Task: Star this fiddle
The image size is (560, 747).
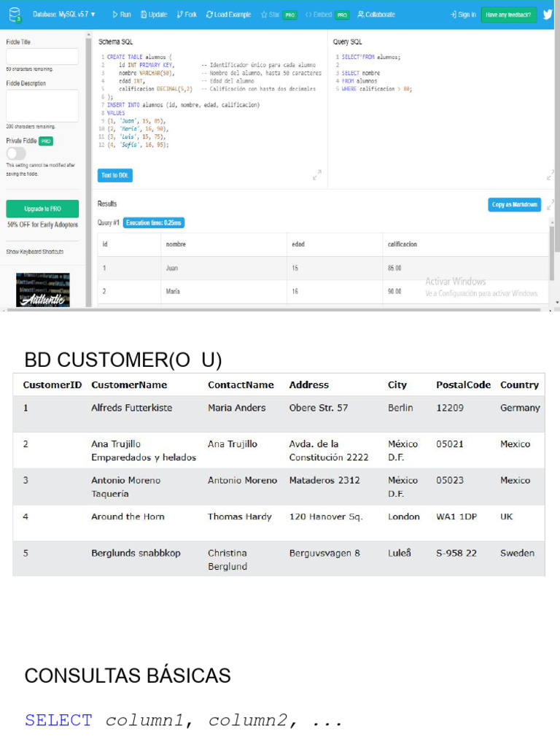Action: coord(270,15)
